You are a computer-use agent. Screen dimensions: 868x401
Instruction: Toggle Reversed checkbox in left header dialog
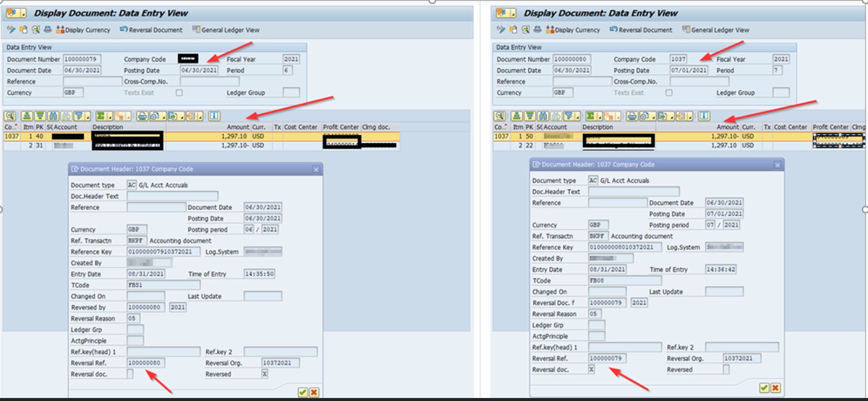pos(264,374)
